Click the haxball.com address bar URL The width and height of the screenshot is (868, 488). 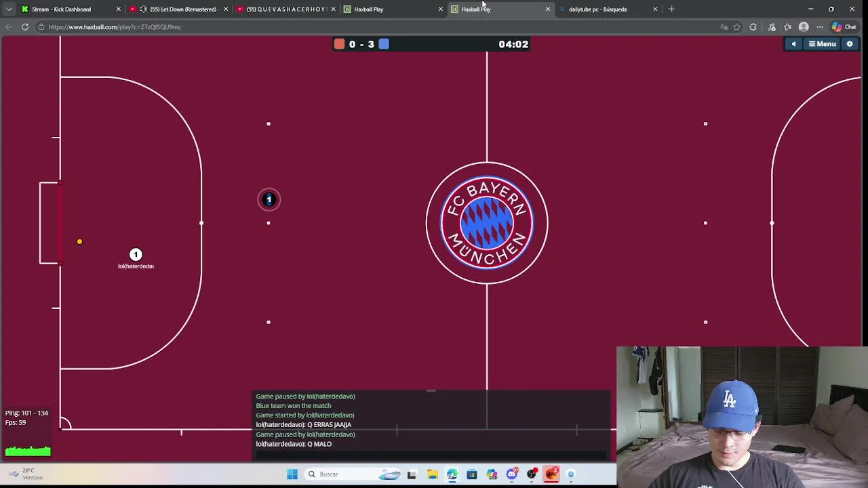[115, 27]
